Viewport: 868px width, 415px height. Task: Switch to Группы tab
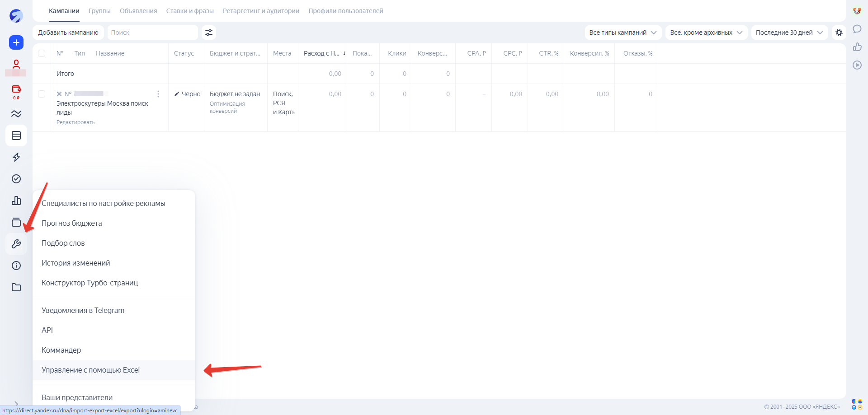coord(99,11)
